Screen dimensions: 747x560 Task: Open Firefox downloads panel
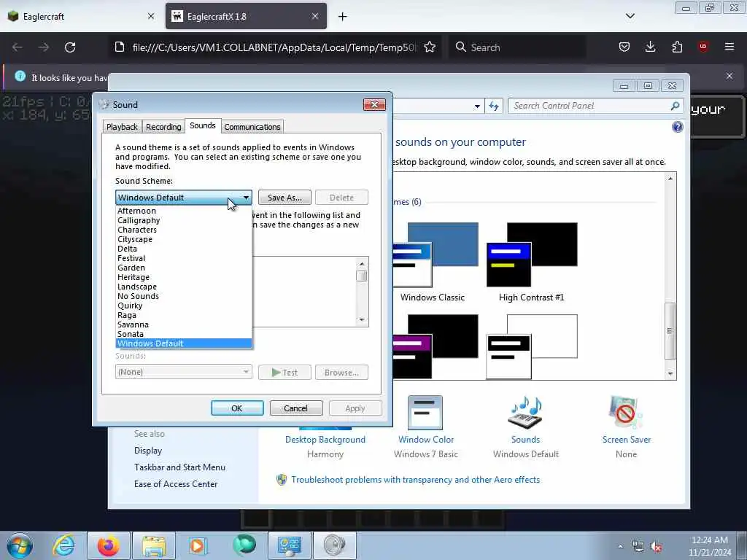(650, 47)
